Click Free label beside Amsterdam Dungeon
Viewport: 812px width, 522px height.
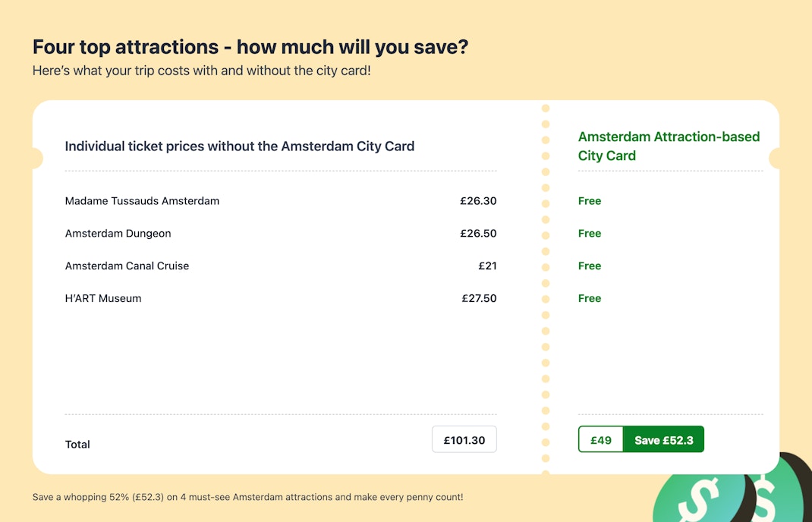[590, 234]
